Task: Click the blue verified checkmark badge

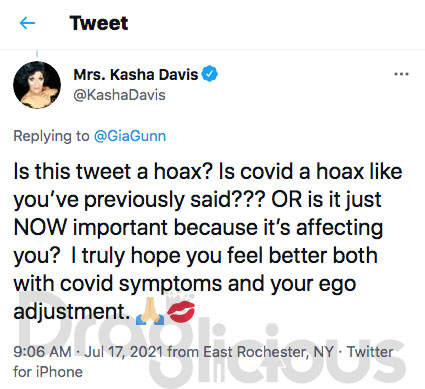Action: point(210,74)
